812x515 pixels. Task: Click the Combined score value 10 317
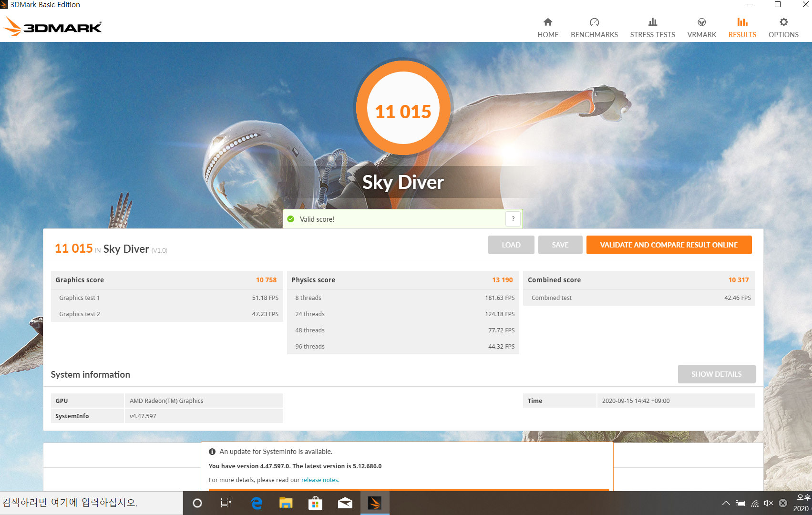739,280
